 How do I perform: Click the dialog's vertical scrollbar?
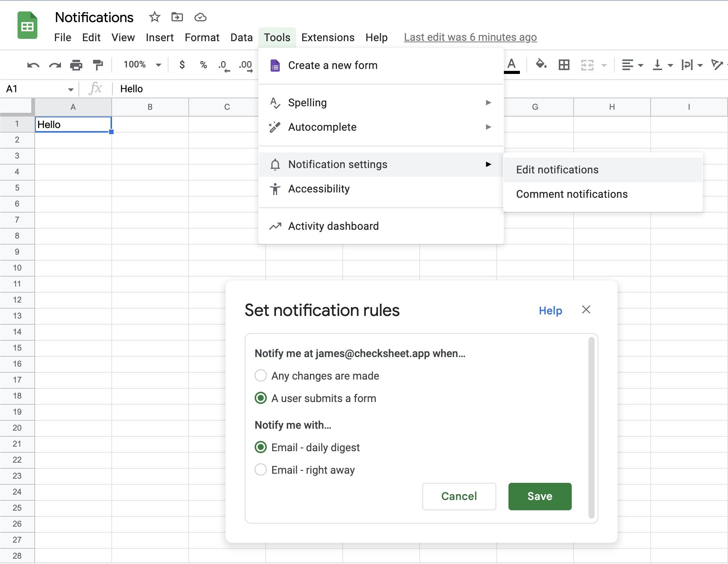point(592,428)
